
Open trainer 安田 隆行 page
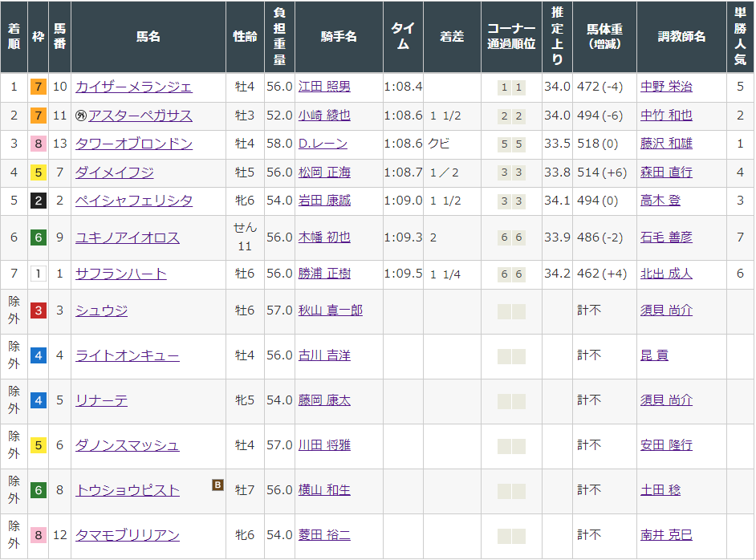[666, 445]
